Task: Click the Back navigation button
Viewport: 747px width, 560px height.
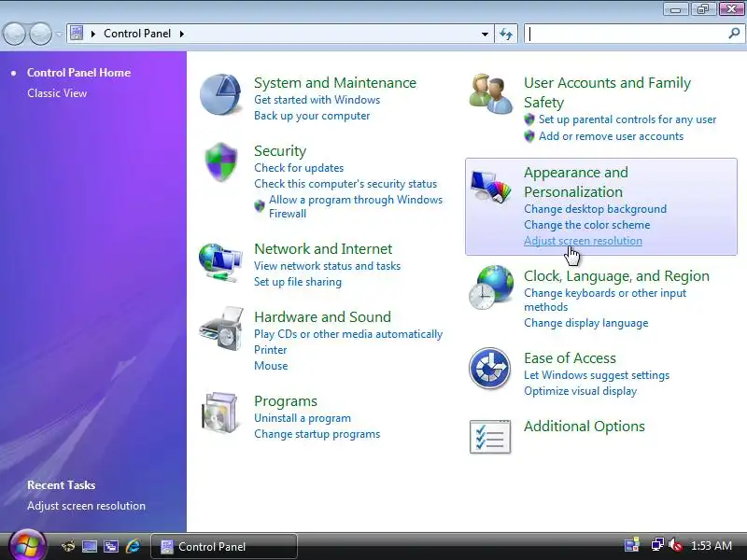Action: [14, 34]
